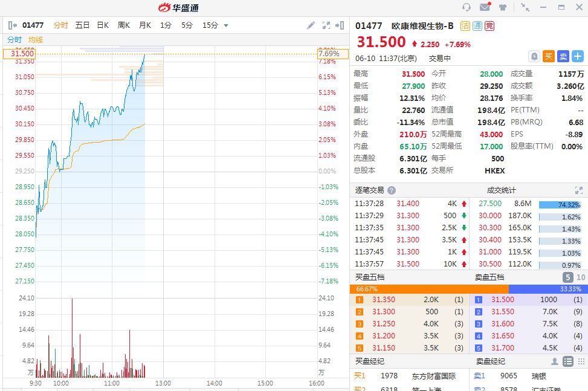Click the 30.000 price statistics row
The image size is (588, 391).
[529, 216]
